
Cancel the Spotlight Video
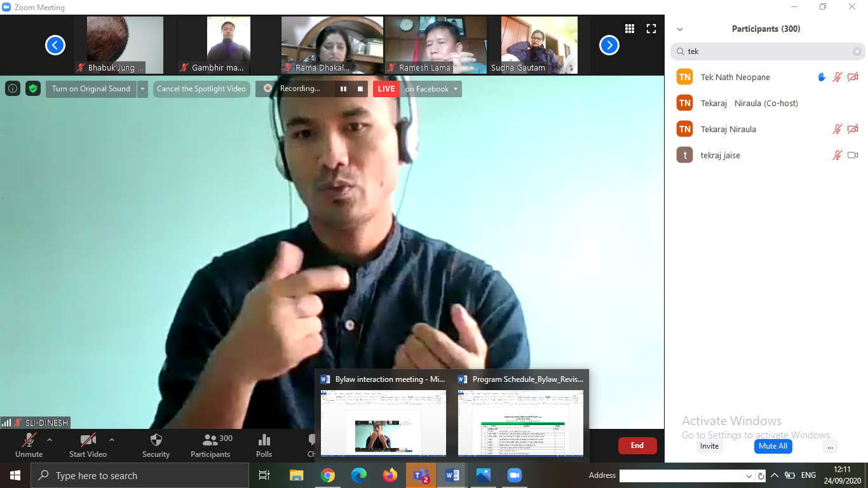[201, 89]
